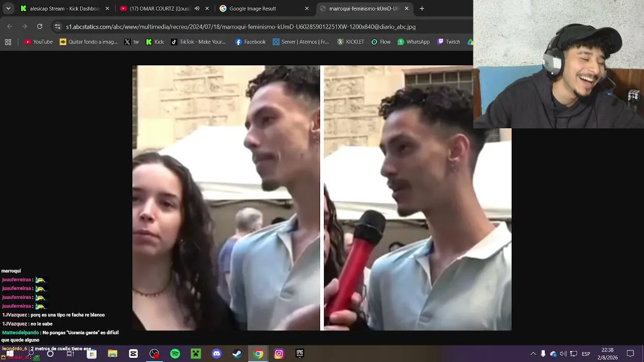Click chat username leon4rdo_6
This screenshot has width=644, height=362.
coord(15,349)
